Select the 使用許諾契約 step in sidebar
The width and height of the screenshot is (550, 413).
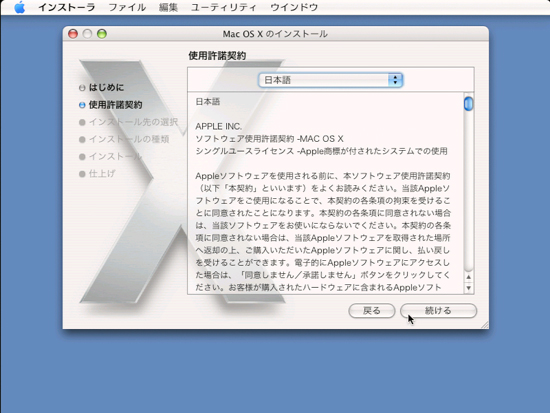115,105
